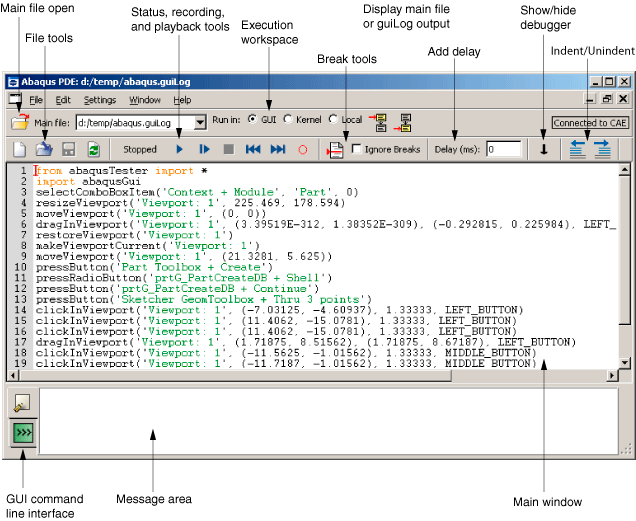Screen dimensions: 636x521
Task: Click the save file disk icon
Action: (x=69, y=149)
